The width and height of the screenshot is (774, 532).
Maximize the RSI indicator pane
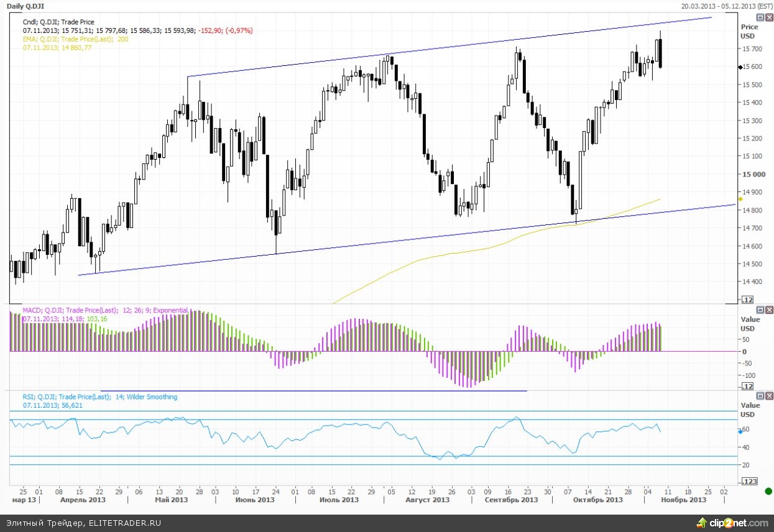point(760,396)
